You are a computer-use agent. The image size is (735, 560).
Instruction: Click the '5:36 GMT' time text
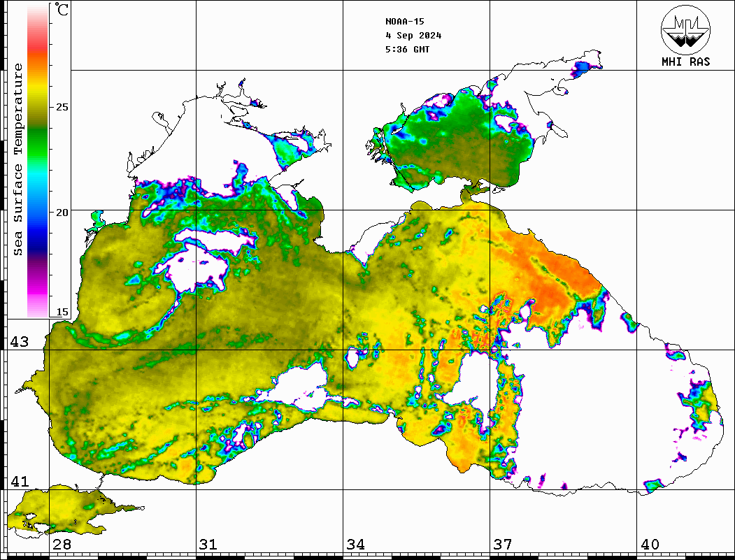[x=407, y=49]
